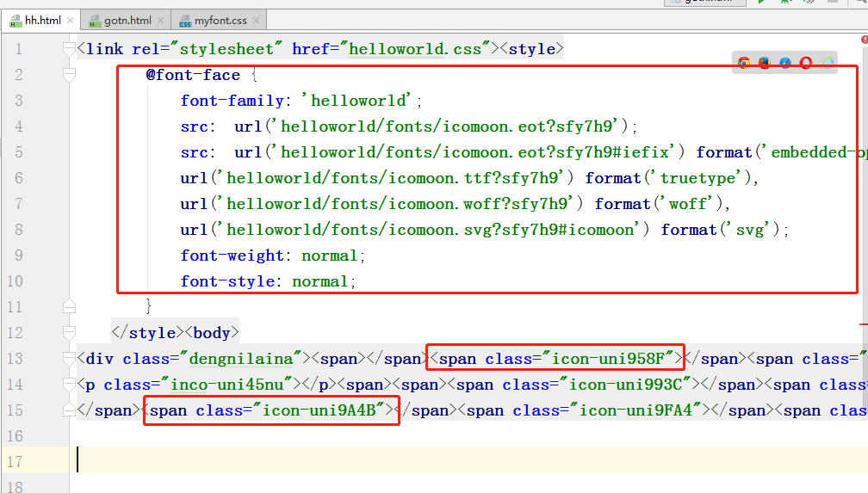Click the closing brace on line 11
This screenshot has width=868, height=493.
coord(148,306)
